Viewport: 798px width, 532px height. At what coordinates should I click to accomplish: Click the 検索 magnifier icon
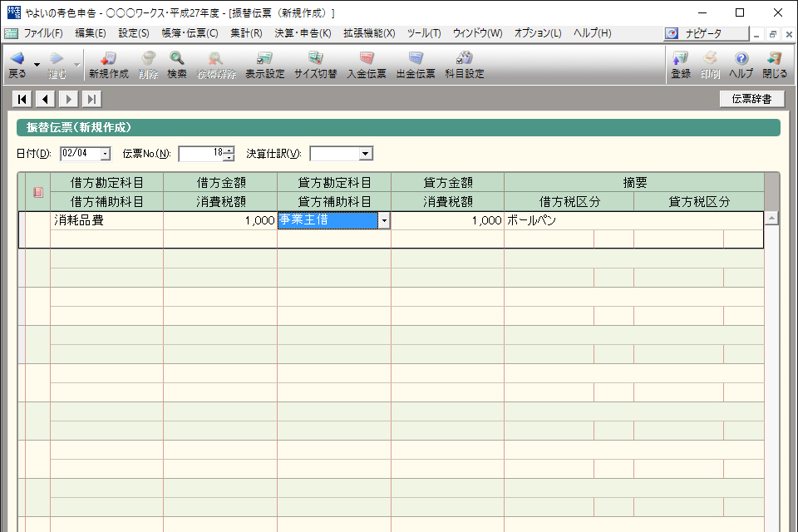pyautogui.click(x=176, y=58)
